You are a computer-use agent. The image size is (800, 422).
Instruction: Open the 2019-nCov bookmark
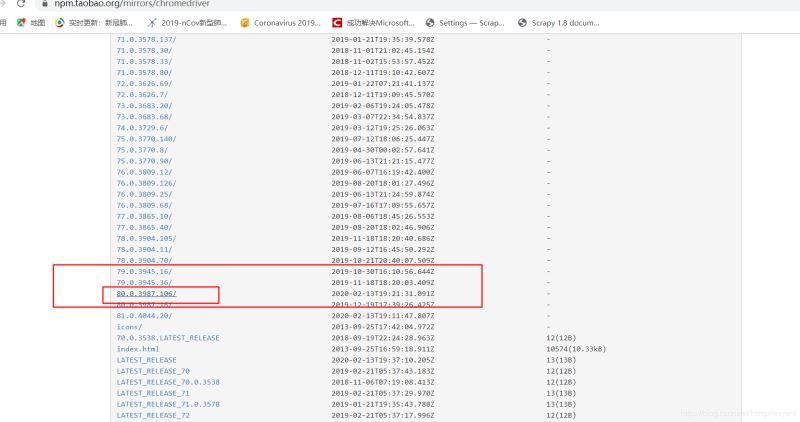pyautogui.click(x=187, y=23)
